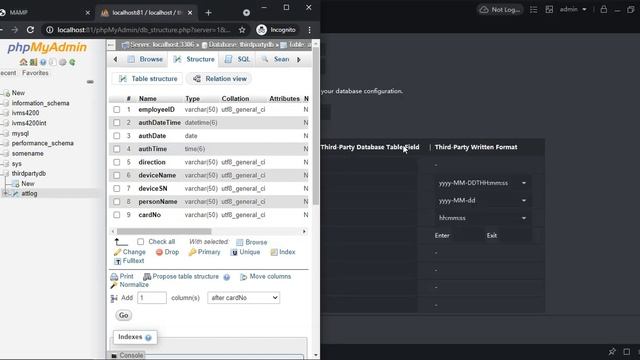Screen dimensions: 640x360
Task: Click the Normalize link
Action: (x=129, y=284)
